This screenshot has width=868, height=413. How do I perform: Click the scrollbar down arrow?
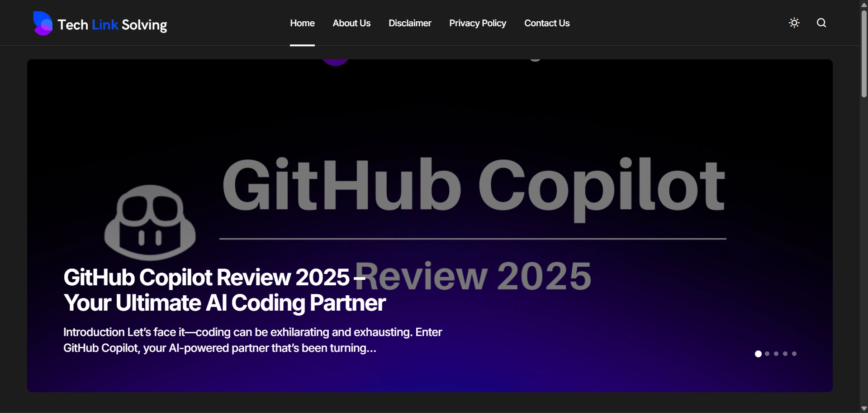pyautogui.click(x=864, y=408)
